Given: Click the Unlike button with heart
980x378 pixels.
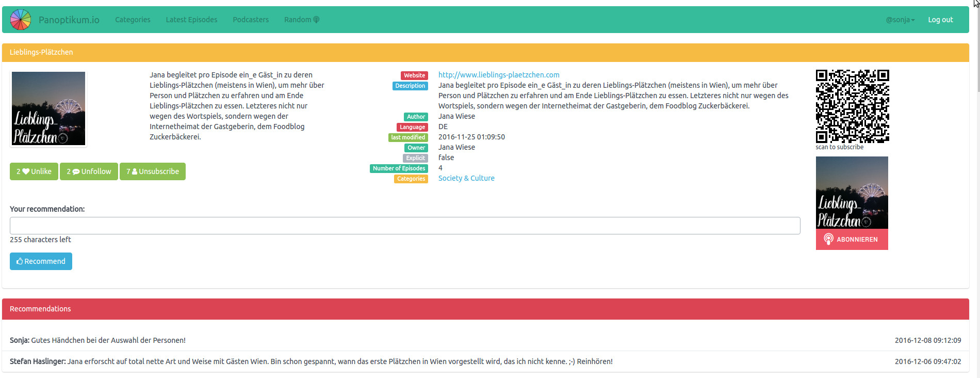Looking at the screenshot, I should coord(34,171).
